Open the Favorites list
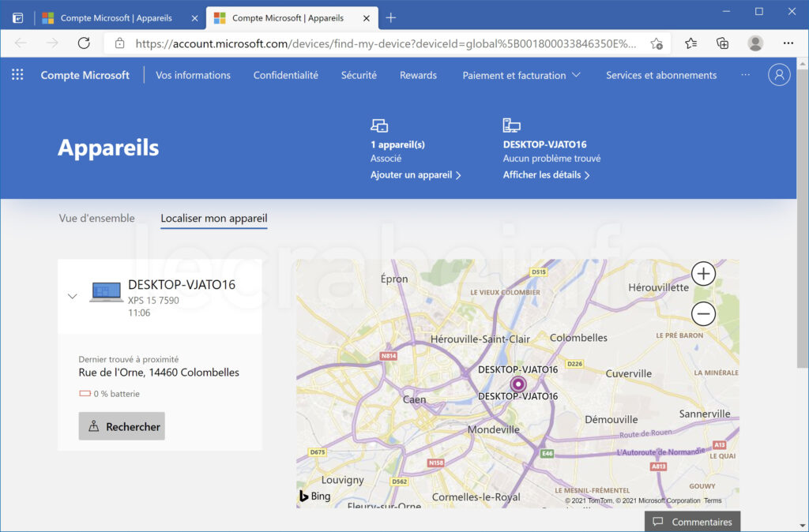The height and width of the screenshot is (532, 809). [x=690, y=43]
